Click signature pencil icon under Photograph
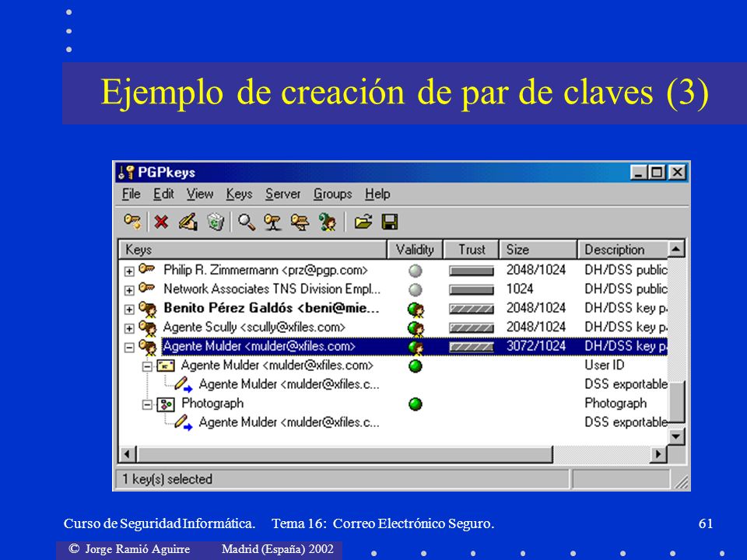Screen dimensions: 747x560 point(183,422)
